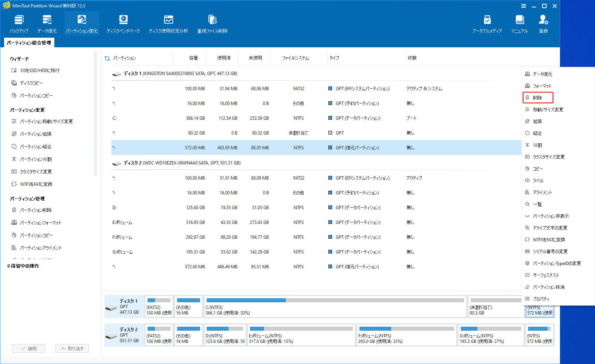Click the 登録 icon
This screenshot has height=364, width=595.
543,23
